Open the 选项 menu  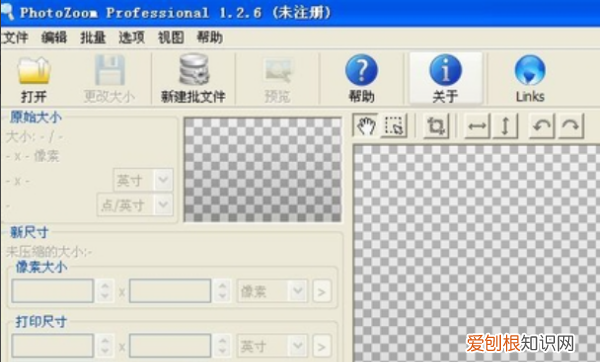click(132, 38)
